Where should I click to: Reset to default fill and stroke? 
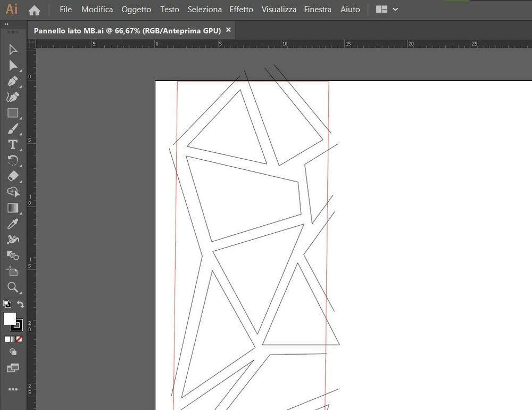pyautogui.click(x=7, y=304)
